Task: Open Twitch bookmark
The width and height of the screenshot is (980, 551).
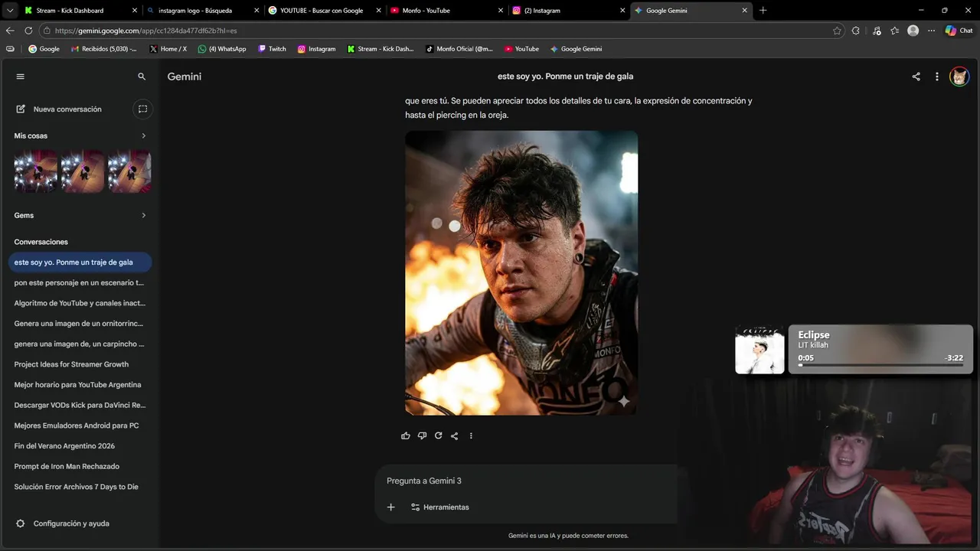Action: 272,49
